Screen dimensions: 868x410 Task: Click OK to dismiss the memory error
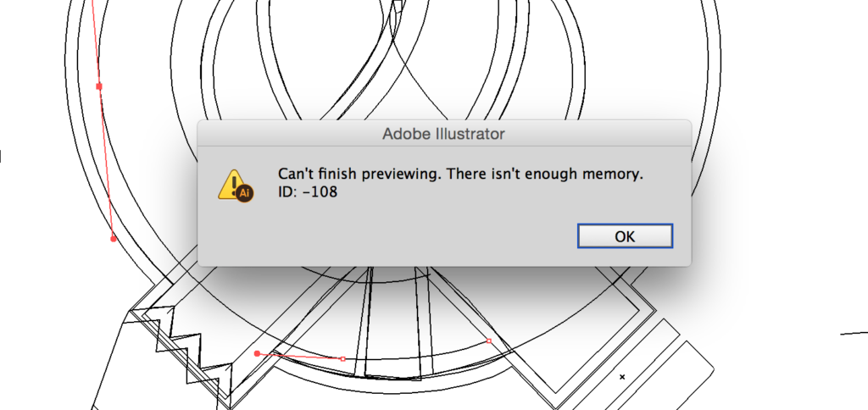(x=625, y=236)
